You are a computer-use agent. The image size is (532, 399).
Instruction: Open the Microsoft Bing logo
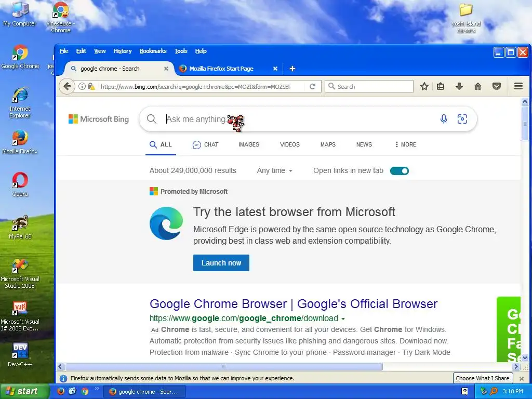coord(99,119)
